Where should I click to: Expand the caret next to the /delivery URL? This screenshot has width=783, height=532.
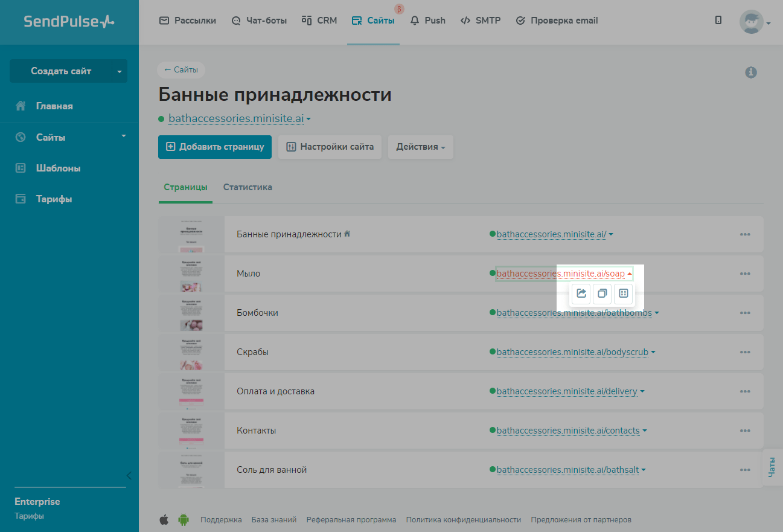[x=642, y=391]
